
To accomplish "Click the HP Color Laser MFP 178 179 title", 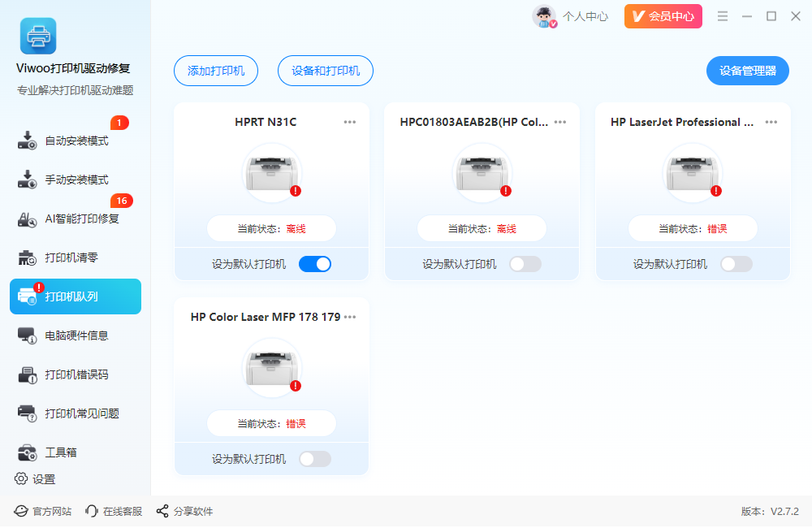I will [266, 317].
